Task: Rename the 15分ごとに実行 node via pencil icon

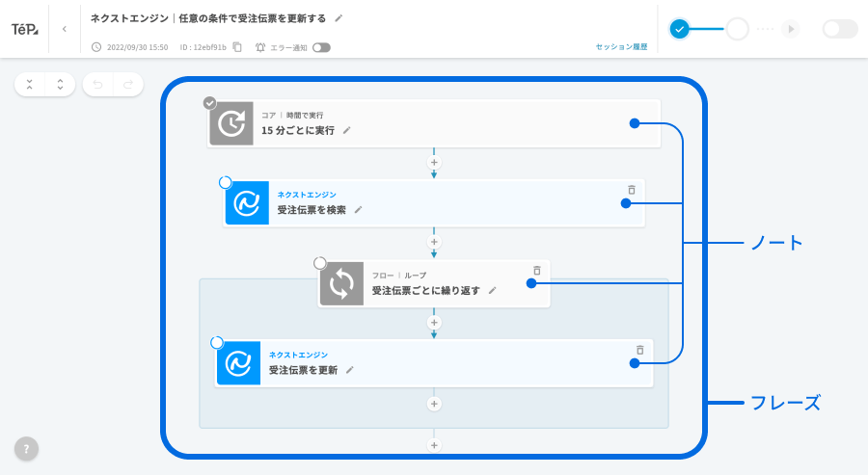Action: (x=347, y=130)
